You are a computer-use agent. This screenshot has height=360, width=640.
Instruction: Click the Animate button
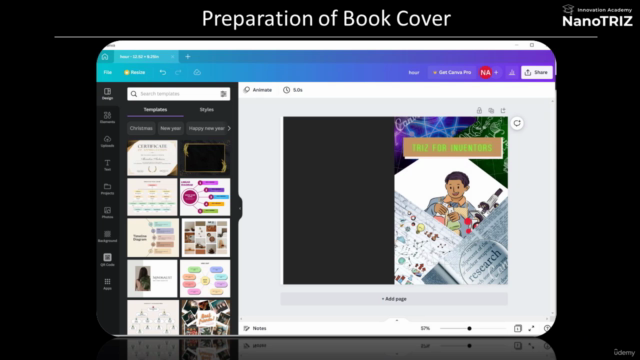258,90
